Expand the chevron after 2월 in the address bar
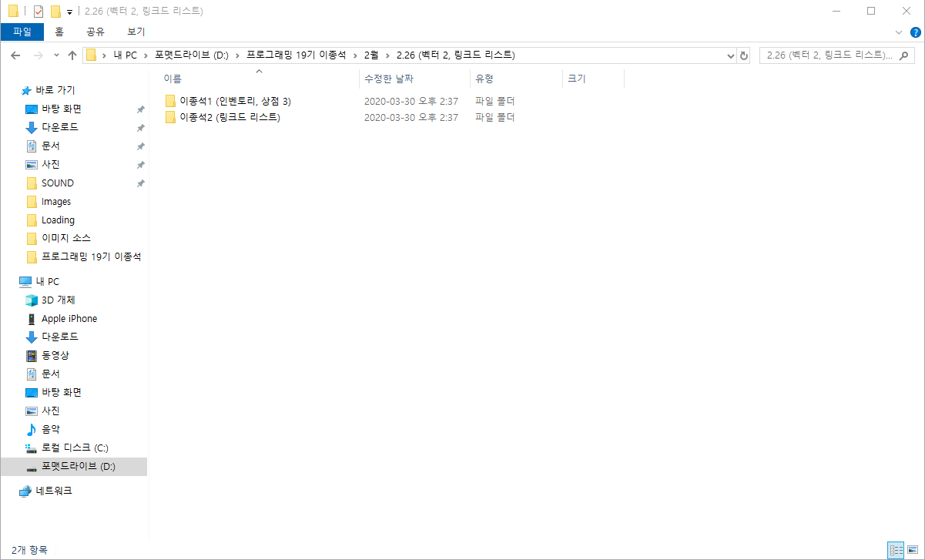Viewport: 925px width, 560px height. pyautogui.click(x=387, y=55)
